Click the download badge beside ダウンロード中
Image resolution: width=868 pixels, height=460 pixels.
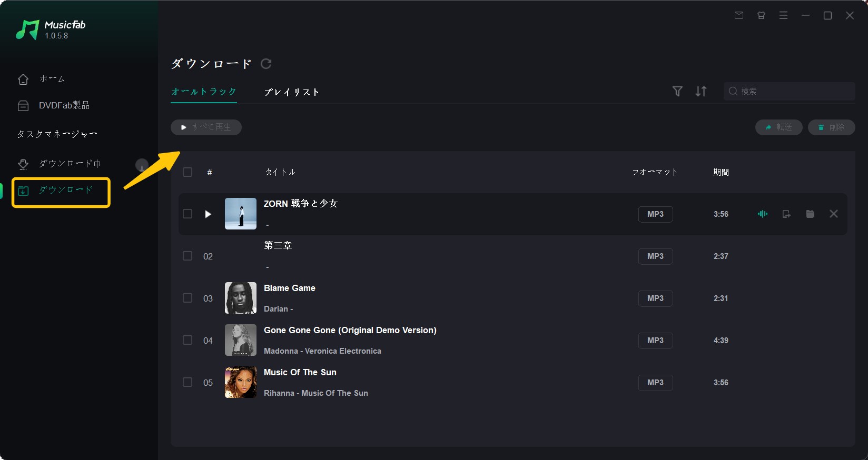point(142,165)
